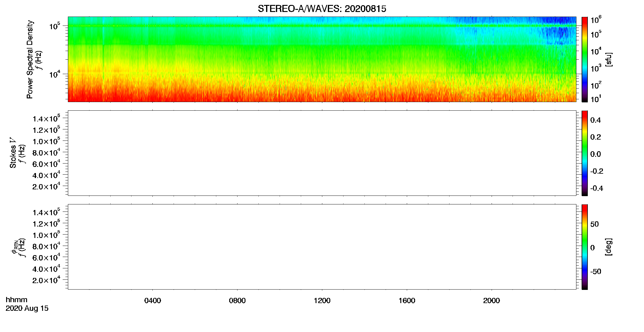The height and width of the screenshot is (332, 644).
Task: Click the 0400 time axis label
Action: coord(153,301)
